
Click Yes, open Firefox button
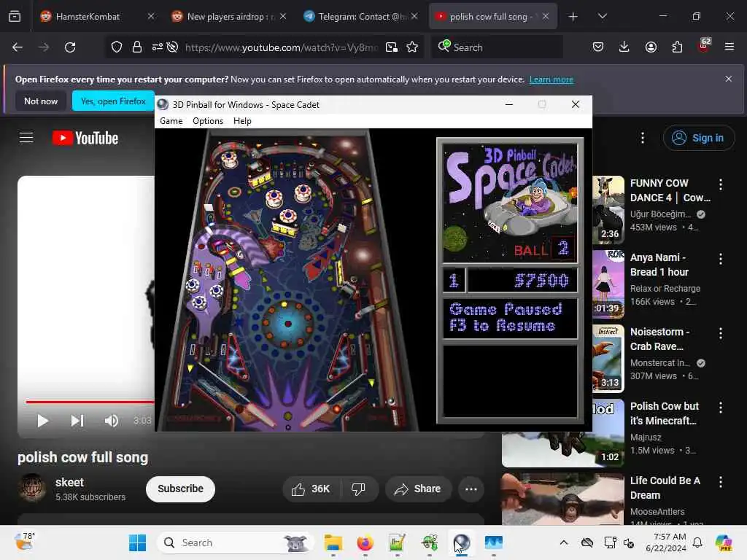pos(113,101)
